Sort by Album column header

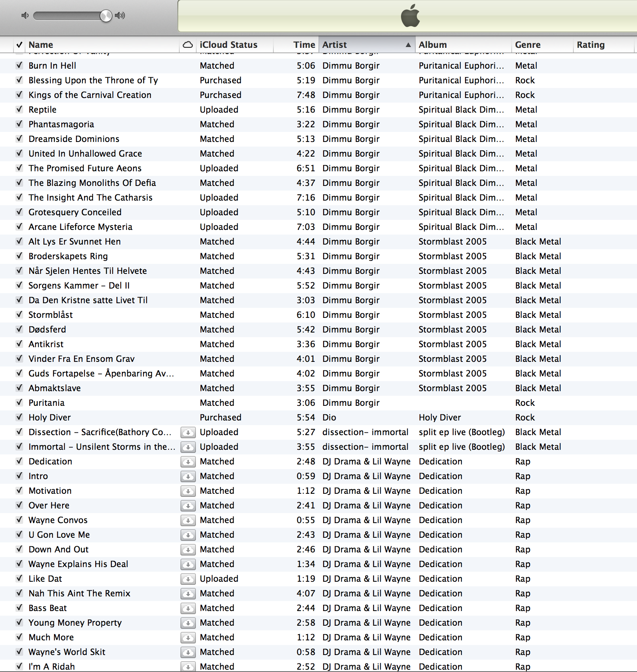463,45
